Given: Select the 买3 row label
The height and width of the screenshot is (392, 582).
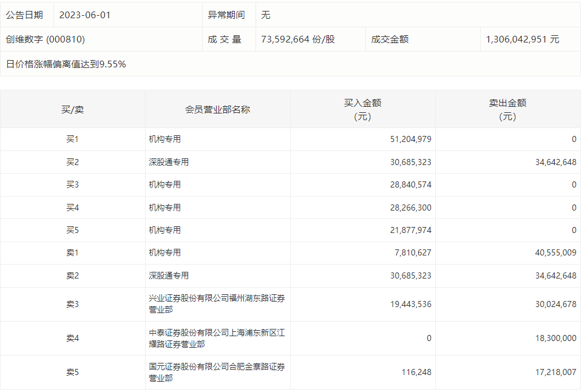Looking at the screenshot, I should coord(72,185).
